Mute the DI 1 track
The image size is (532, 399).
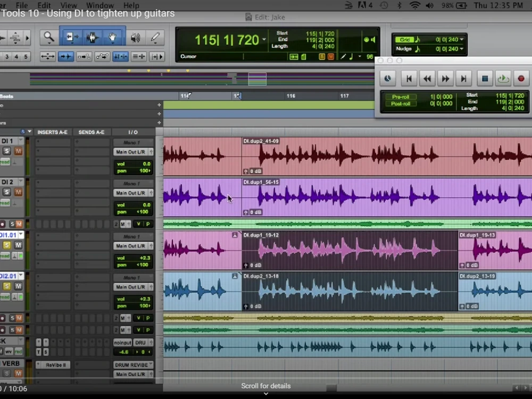(x=18, y=151)
